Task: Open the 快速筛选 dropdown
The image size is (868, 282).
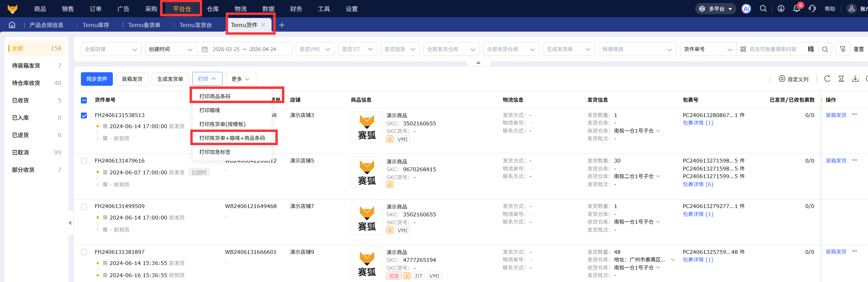Action: coord(637,49)
